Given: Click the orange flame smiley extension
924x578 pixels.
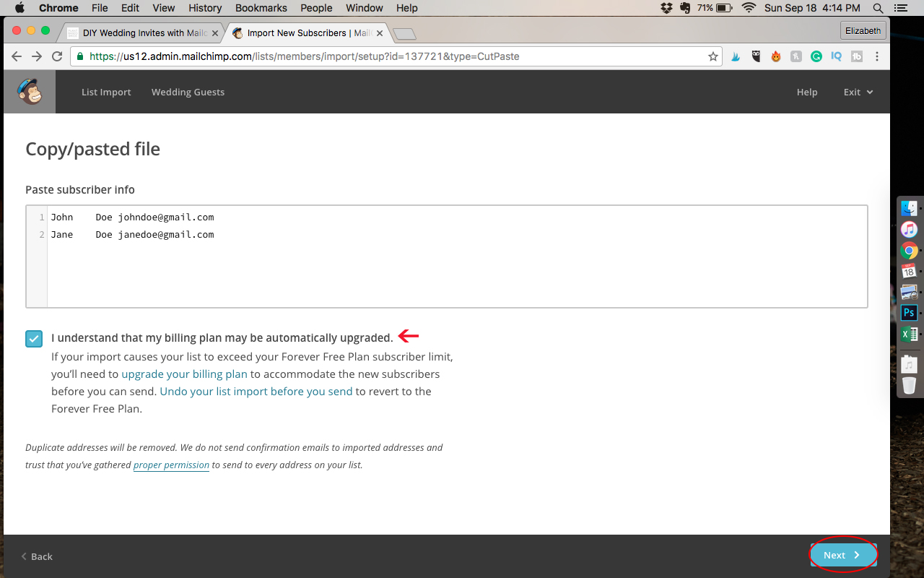Looking at the screenshot, I should tap(776, 56).
